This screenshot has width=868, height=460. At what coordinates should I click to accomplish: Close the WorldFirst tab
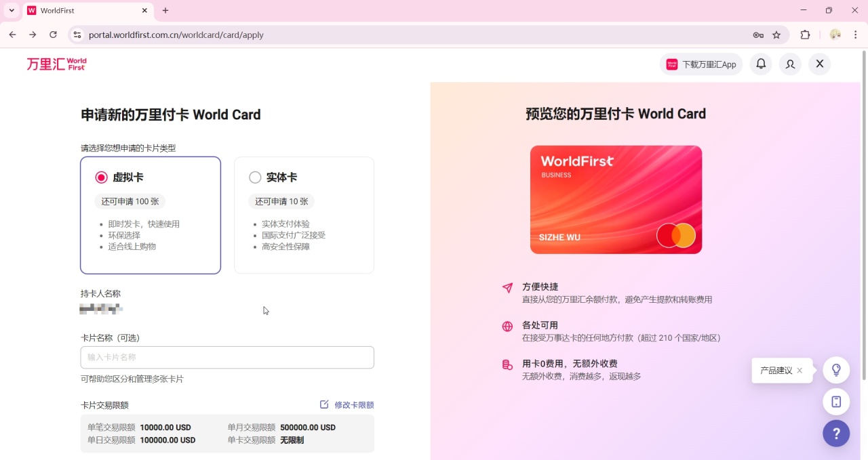click(144, 11)
